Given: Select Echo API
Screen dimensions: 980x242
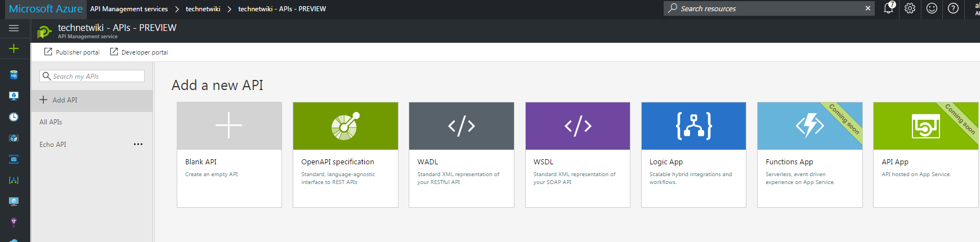Looking at the screenshot, I should 53,145.
